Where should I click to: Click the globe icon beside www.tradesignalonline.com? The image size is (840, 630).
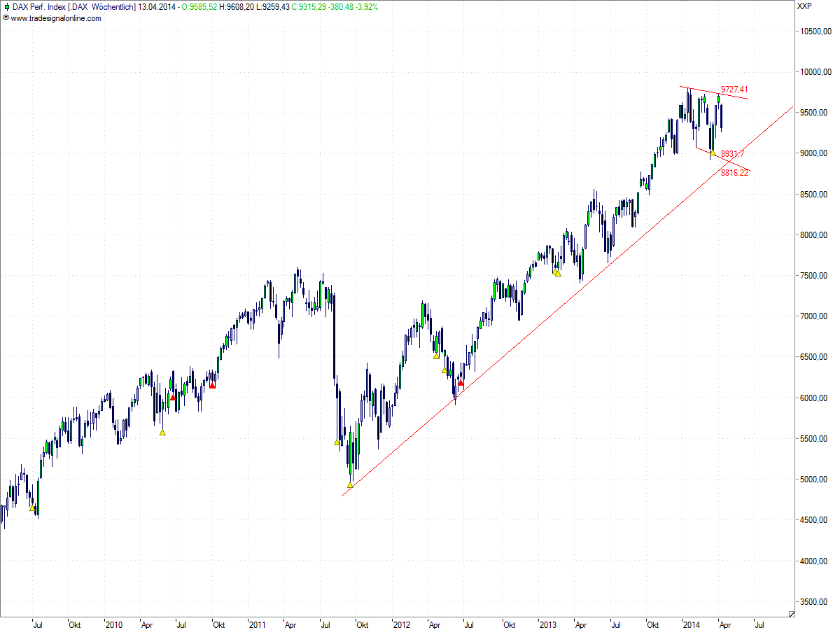click(5, 18)
